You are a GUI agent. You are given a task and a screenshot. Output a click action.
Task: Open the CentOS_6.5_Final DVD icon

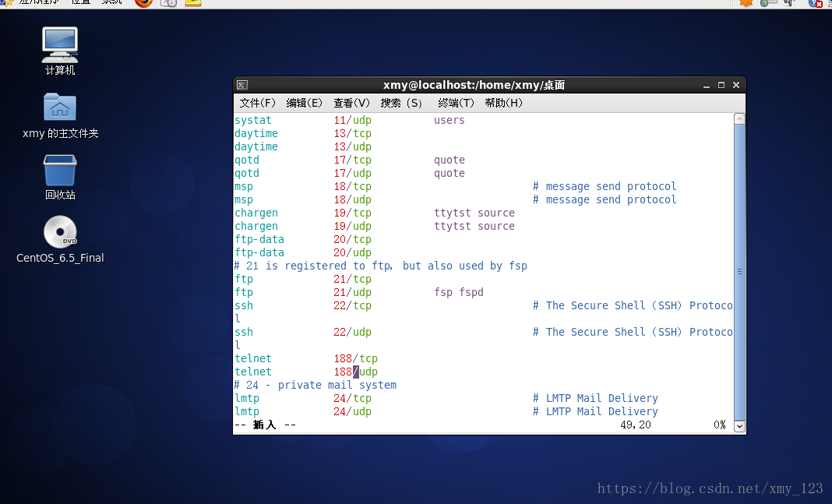click(60, 239)
